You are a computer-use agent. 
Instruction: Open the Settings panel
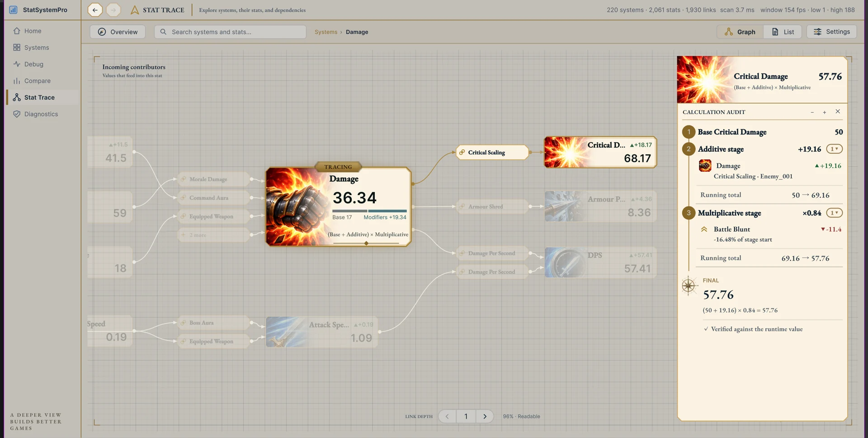tap(832, 32)
